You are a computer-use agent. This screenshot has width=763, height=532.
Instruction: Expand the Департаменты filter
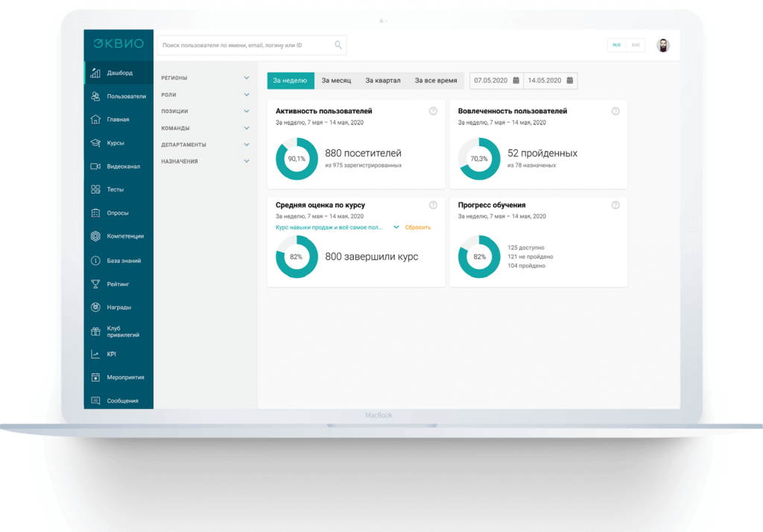pyautogui.click(x=247, y=145)
